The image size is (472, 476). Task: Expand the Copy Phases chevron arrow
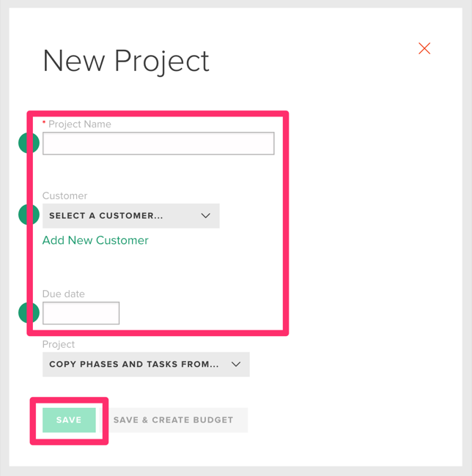(x=236, y=364)
